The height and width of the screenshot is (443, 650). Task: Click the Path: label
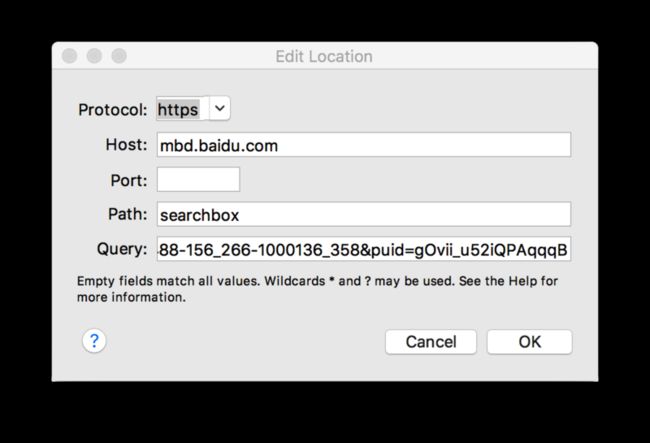[128, 214]
